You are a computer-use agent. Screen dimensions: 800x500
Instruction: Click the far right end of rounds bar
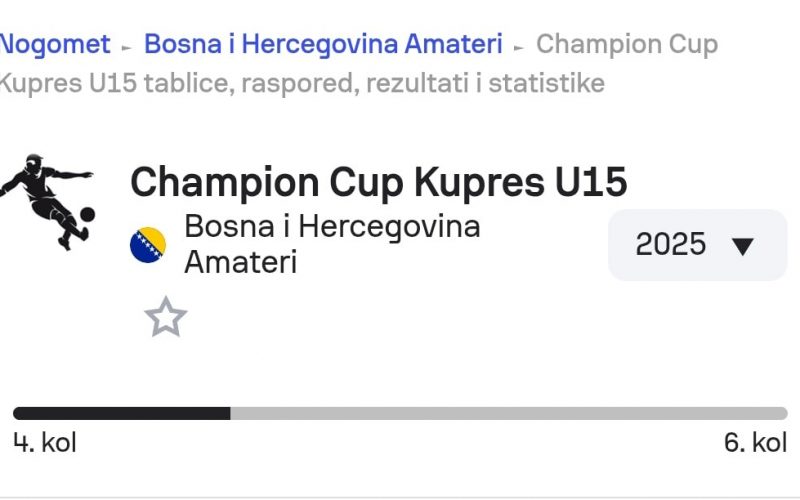[784, 413]
